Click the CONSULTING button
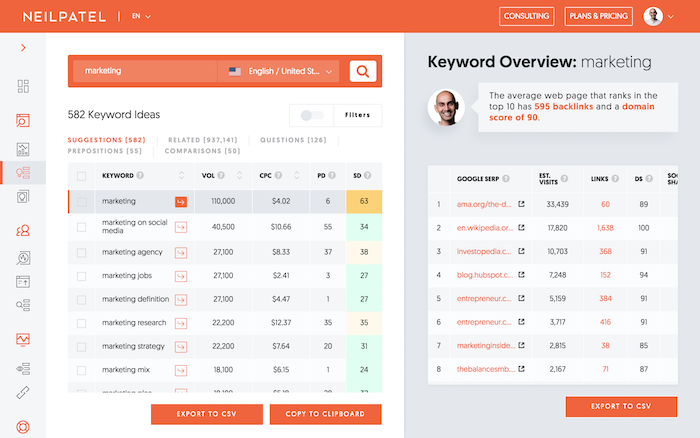The width and height of the screenshot is (700, 438). (526, 16)
